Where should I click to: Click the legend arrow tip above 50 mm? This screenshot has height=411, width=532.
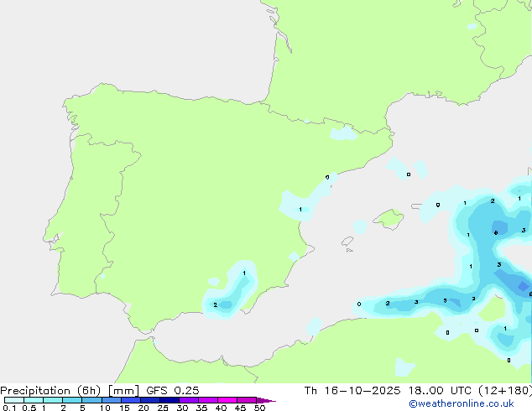266,400
